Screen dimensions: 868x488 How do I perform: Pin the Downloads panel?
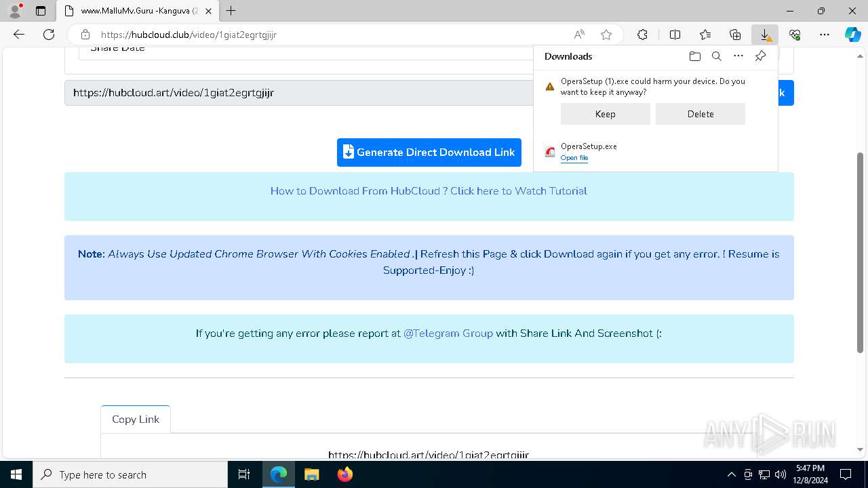pos(760,56)
